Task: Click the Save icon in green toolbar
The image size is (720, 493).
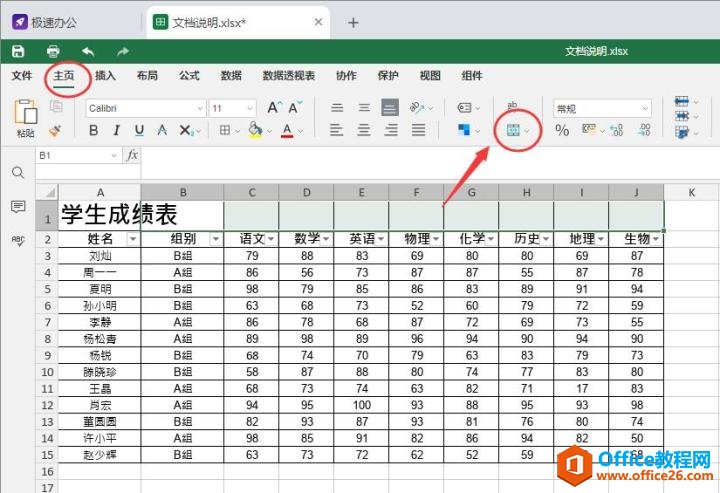Action: pyautogui.click(x=18, y=51)
